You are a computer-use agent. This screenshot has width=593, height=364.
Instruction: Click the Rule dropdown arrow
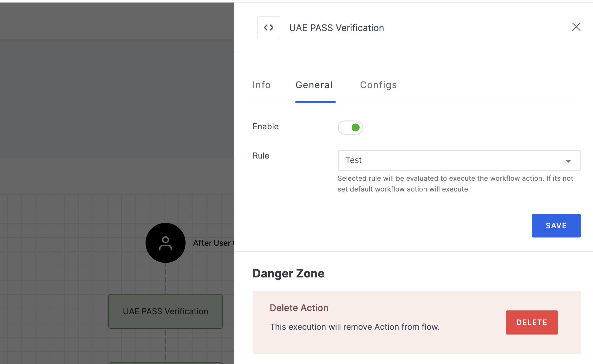pyautogui.click(x=568, y=161)
